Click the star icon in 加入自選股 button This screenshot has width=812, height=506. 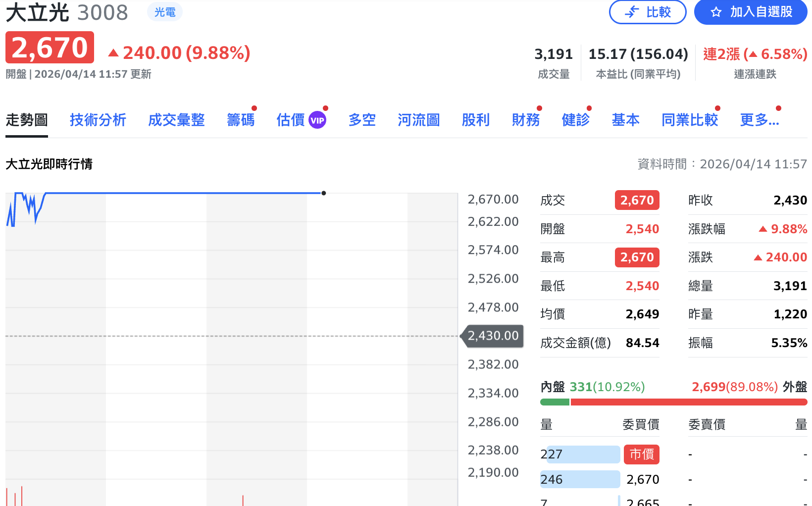click(715, 12)
